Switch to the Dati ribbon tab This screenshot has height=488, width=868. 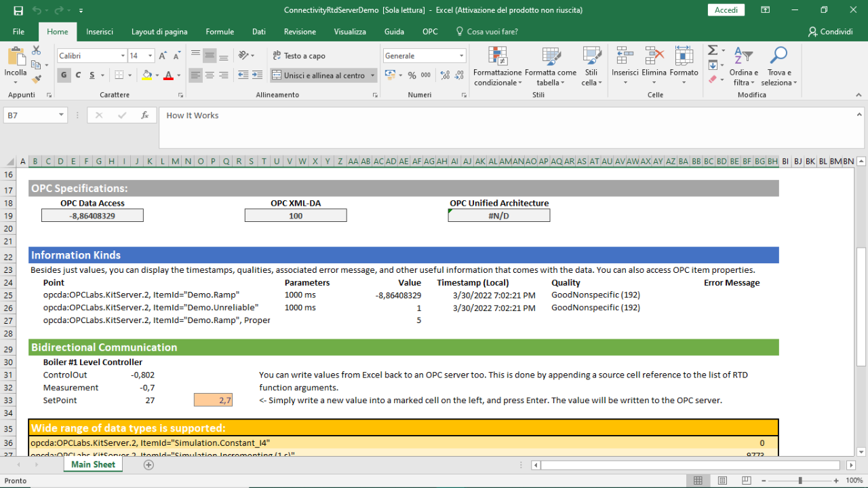click(259, 32)
